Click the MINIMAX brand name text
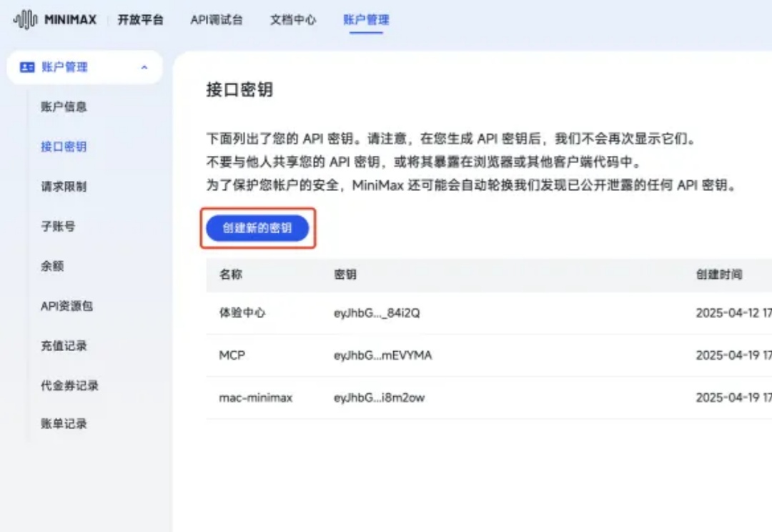Image resolution: width=772 pixels, height=532 pixels. tap(70, 20)
